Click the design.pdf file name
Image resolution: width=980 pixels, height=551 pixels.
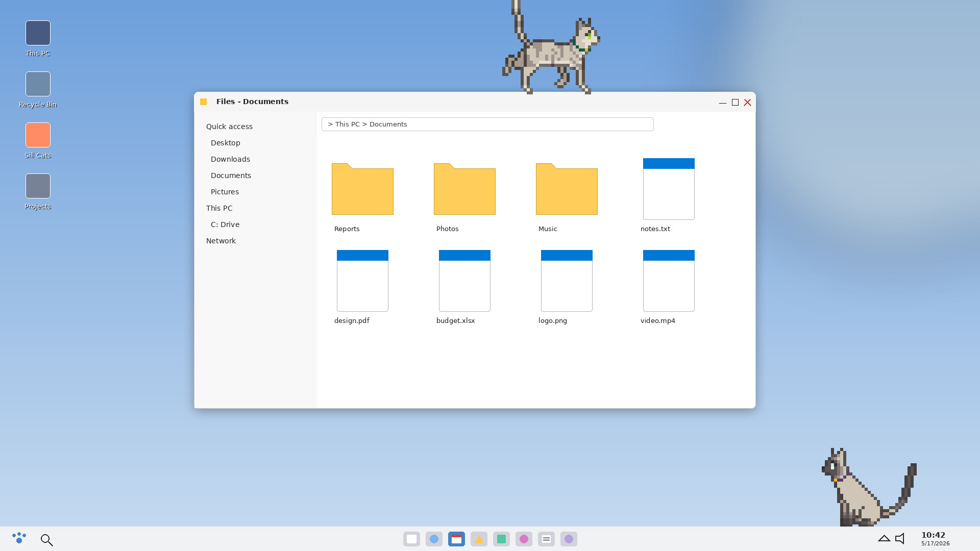(352, 320)
